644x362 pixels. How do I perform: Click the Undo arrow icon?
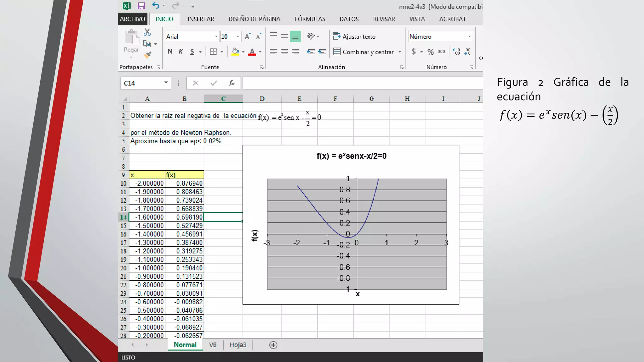(x=156, y=5)
